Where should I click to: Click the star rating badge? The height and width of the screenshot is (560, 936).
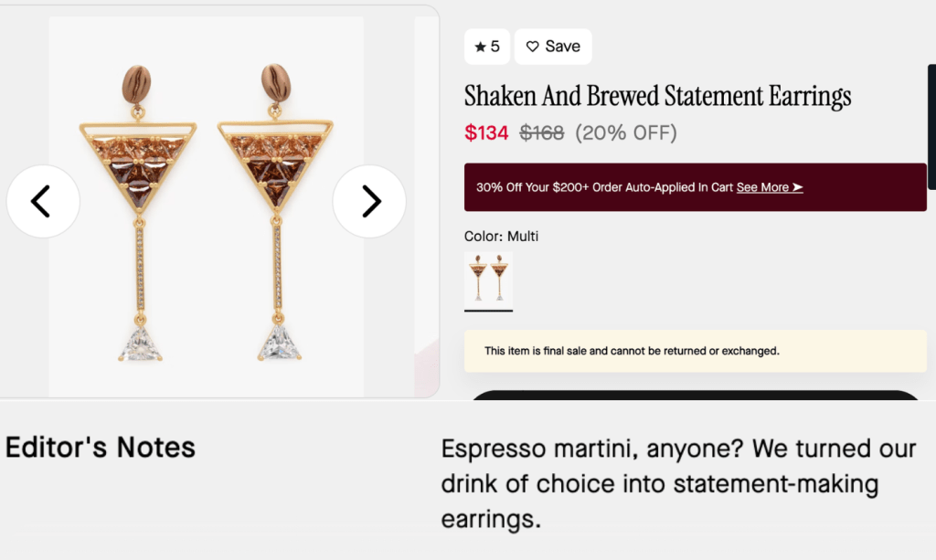pos(487,47)
